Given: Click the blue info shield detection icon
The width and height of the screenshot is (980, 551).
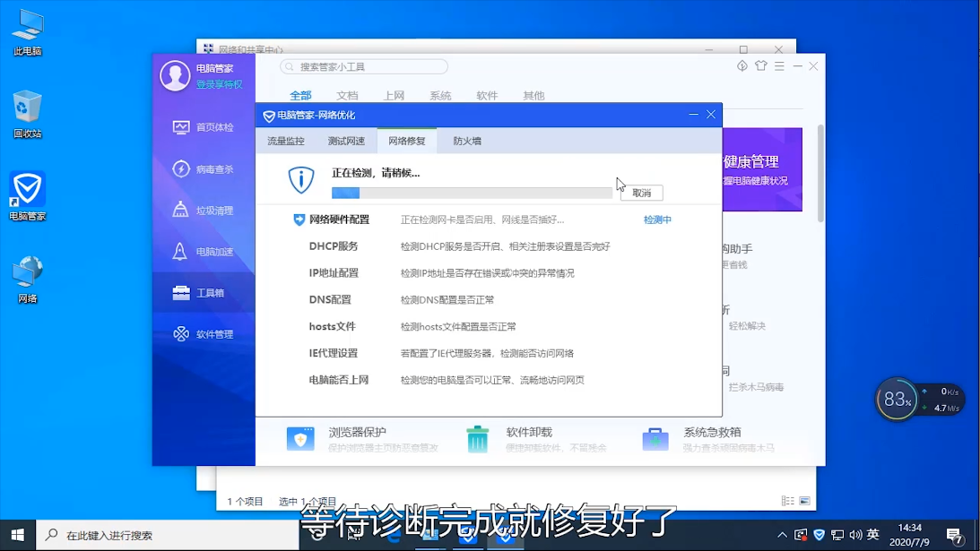Looking at the screenshot, I should click(301, 180).
